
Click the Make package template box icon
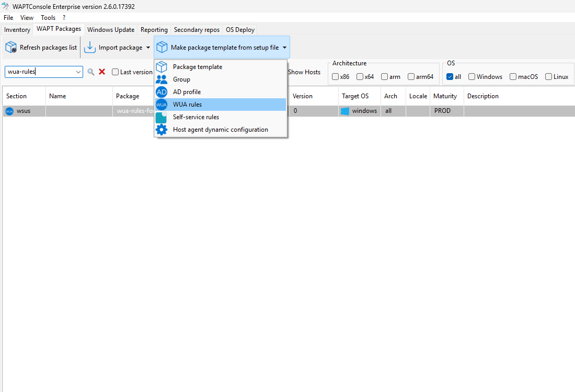pos(162,48)
